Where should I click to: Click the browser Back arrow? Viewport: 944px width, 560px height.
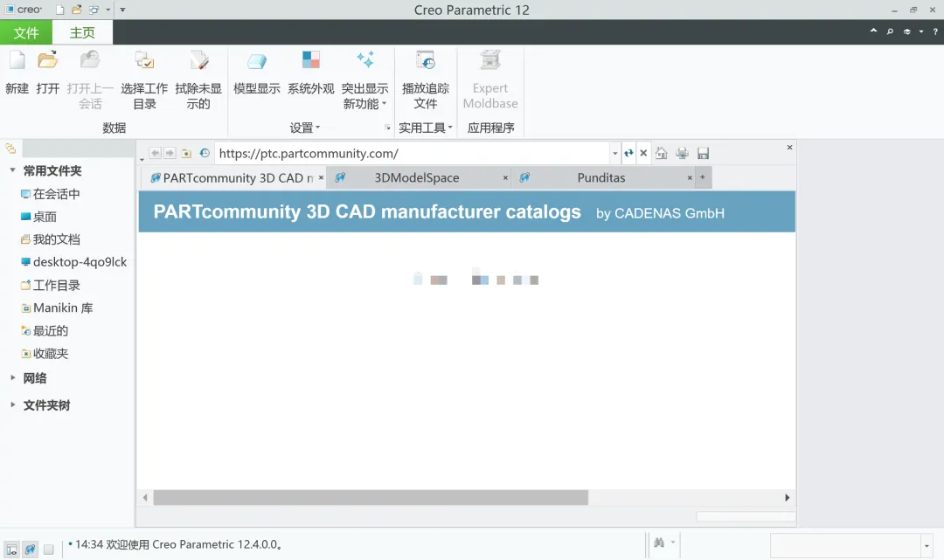click(155, 154)
